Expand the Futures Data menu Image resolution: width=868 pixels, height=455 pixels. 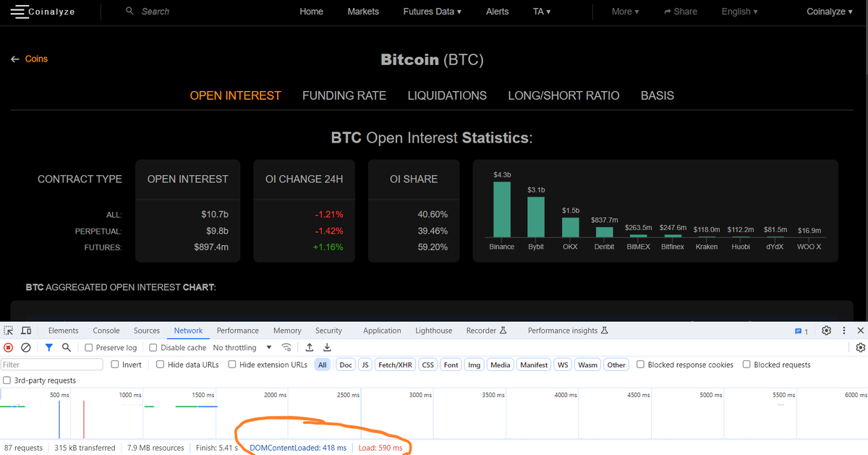click(x=432, y=12)
